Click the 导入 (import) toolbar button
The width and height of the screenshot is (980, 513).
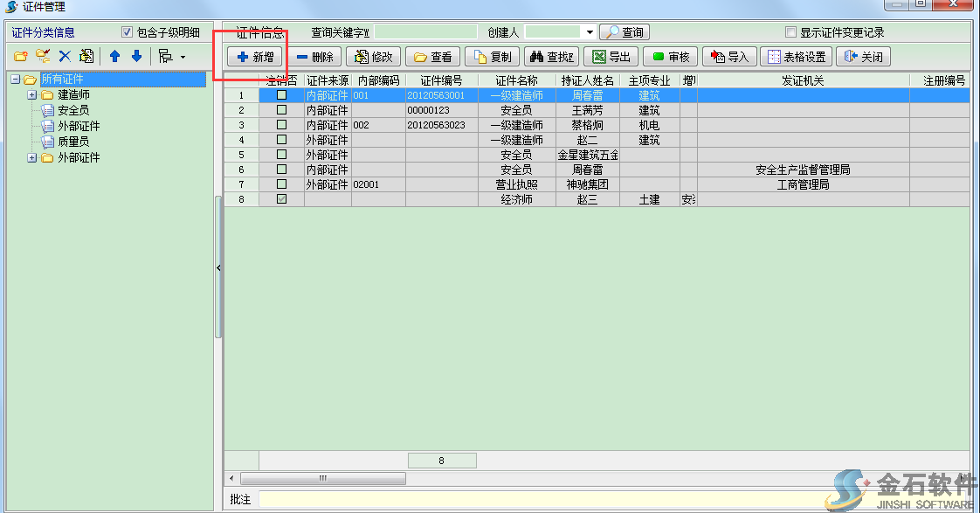click(x=729, y=57)
